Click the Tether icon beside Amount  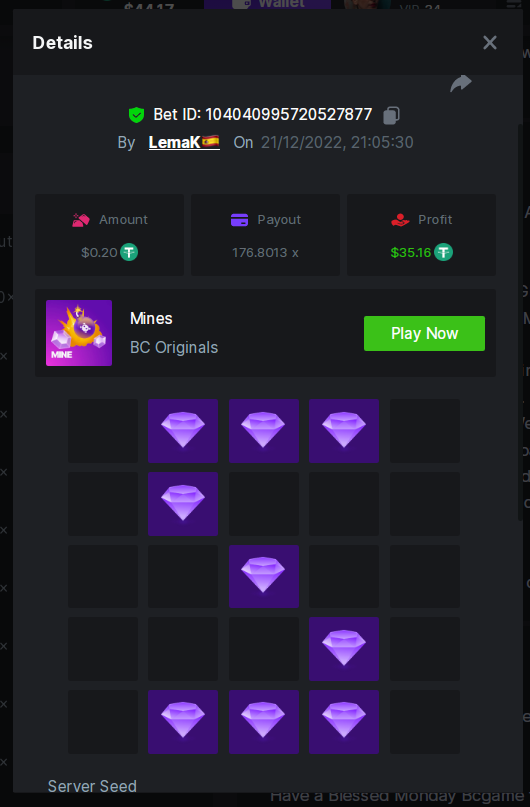[x=129, y=252]
